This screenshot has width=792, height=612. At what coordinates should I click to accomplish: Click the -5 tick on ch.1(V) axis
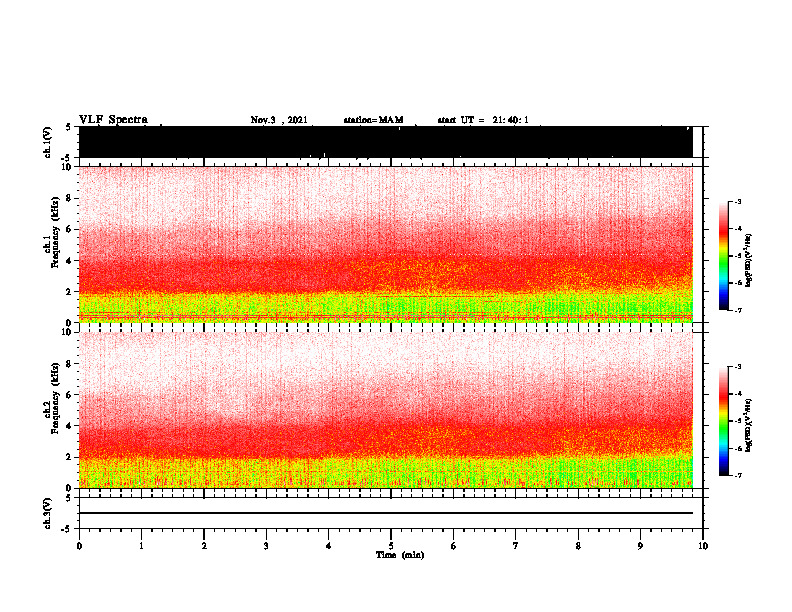tap(67, 158)
